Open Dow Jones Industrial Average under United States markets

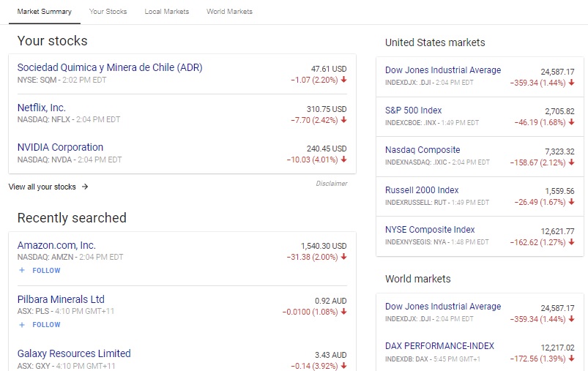click(443, 70)
